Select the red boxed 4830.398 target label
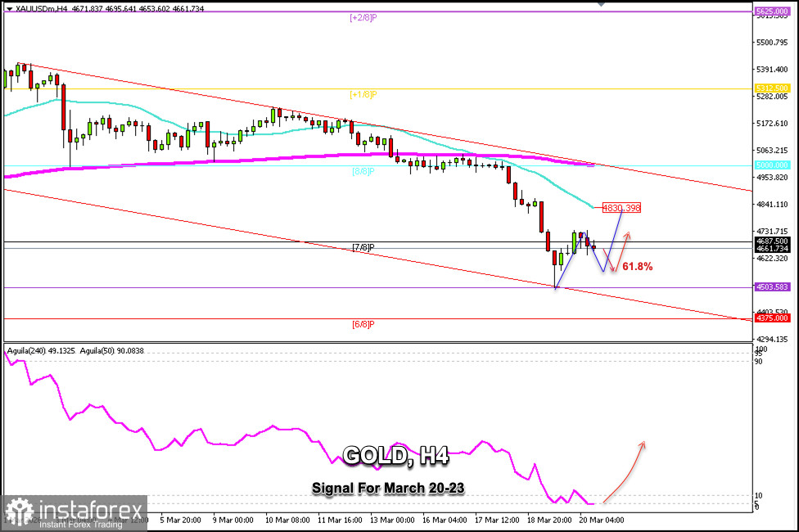 point(621,207)
